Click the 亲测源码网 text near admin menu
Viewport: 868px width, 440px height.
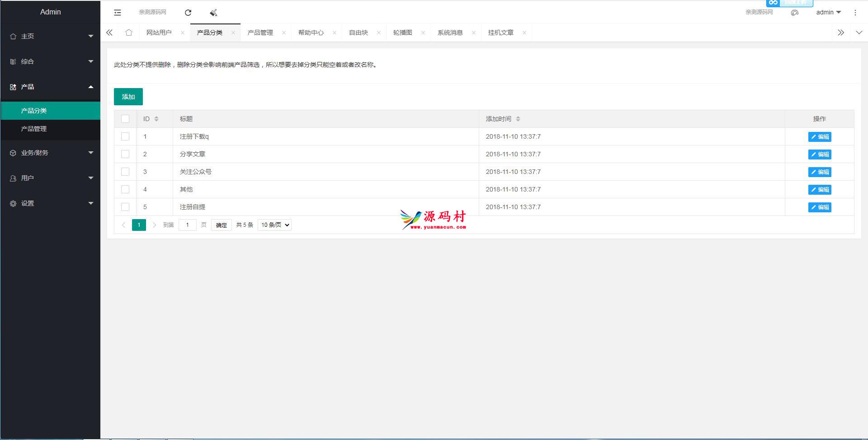(x=759, y=12)
